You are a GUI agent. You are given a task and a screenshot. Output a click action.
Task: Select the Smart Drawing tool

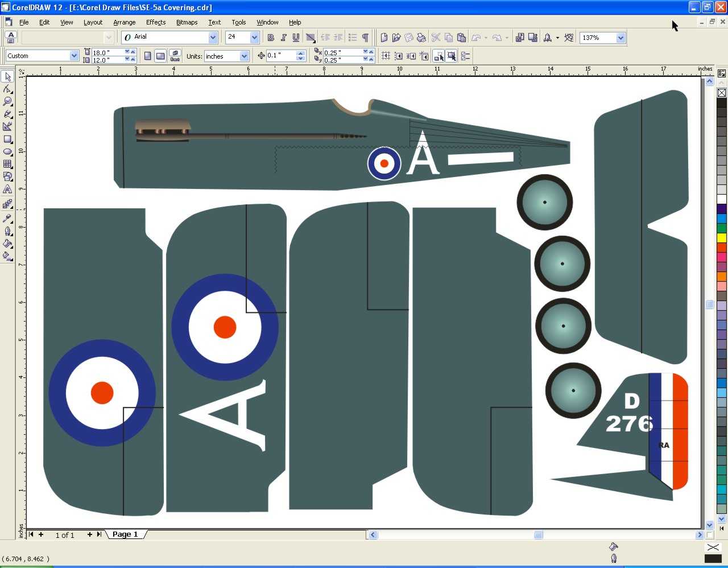pos(7,126)
